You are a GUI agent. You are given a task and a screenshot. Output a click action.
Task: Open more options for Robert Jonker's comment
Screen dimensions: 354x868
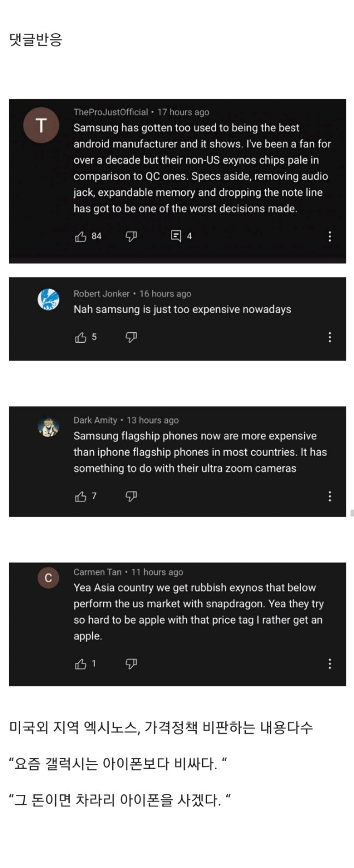(x=329, y=337)
